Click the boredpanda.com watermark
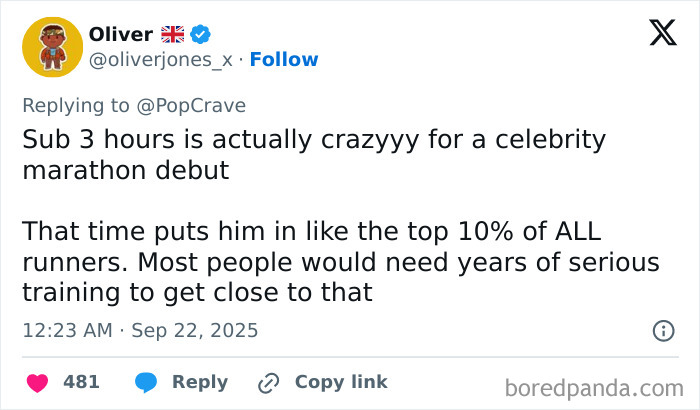The height and width of the screenshot is (410, 700). tap(593, 386)
